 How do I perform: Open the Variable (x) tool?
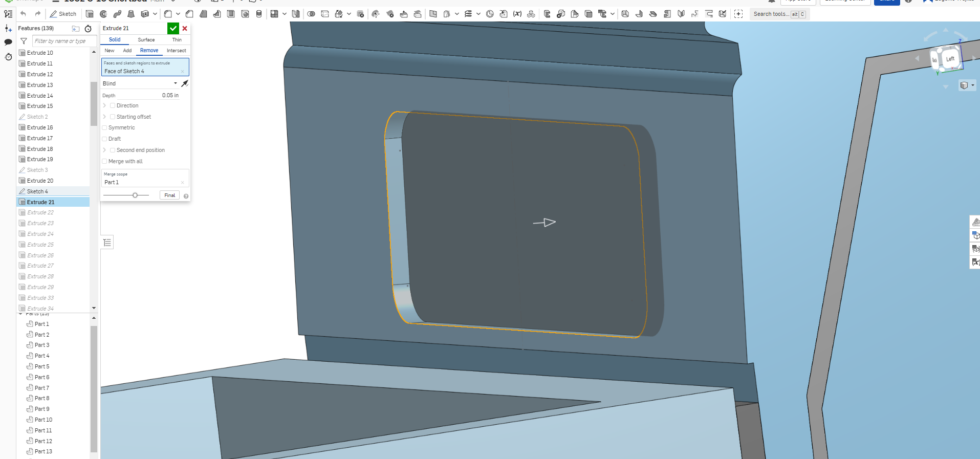pos(517,14)
